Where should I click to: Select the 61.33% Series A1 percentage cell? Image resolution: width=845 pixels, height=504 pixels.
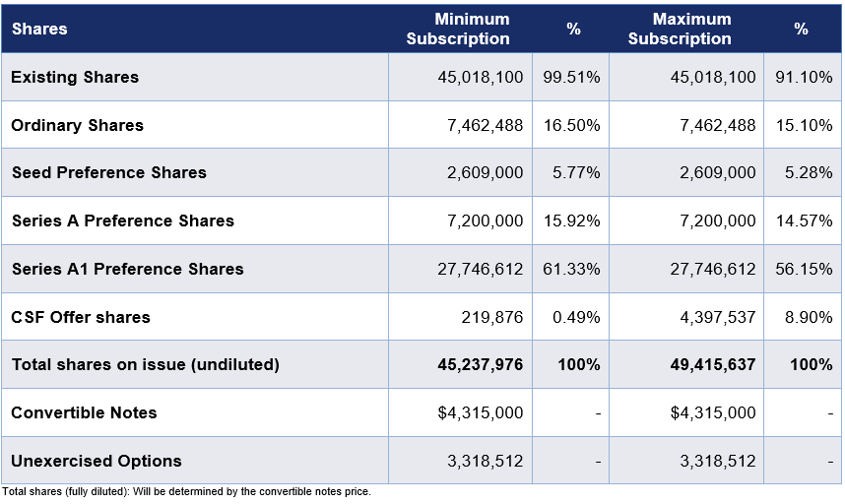(571, 269)
